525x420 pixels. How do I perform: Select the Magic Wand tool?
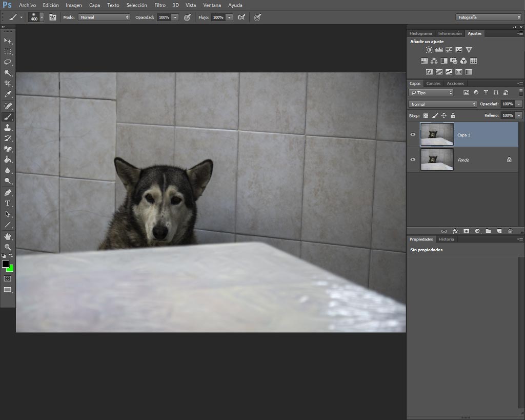(7, 73)
